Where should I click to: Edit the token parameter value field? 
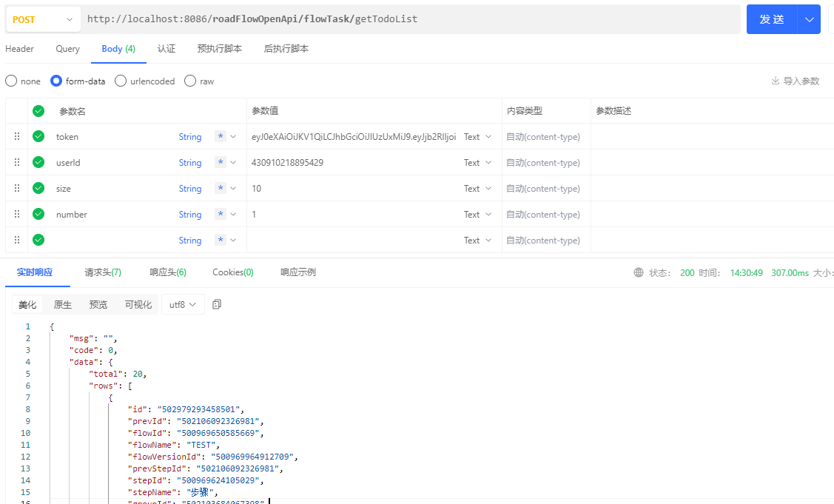point(354,137)
